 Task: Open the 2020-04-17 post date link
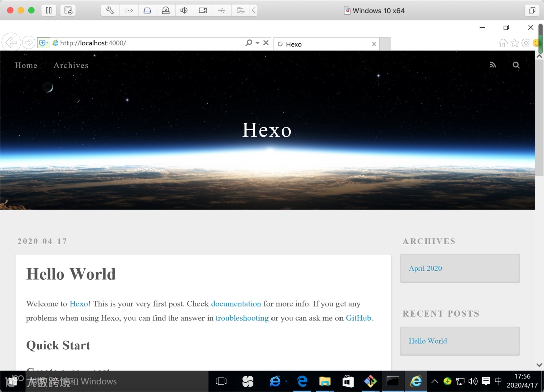(42, 241)
